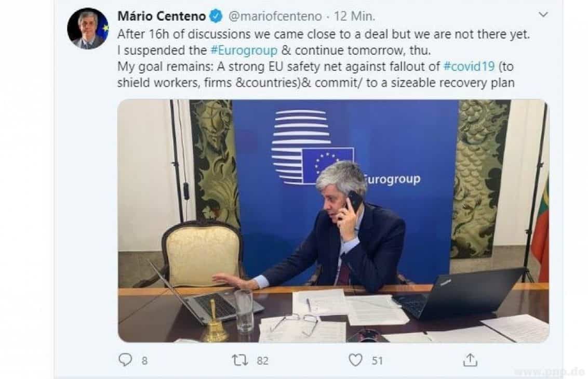Open the #covid19 hashtag link
The image size is (588, 379).
coord(469,67)
